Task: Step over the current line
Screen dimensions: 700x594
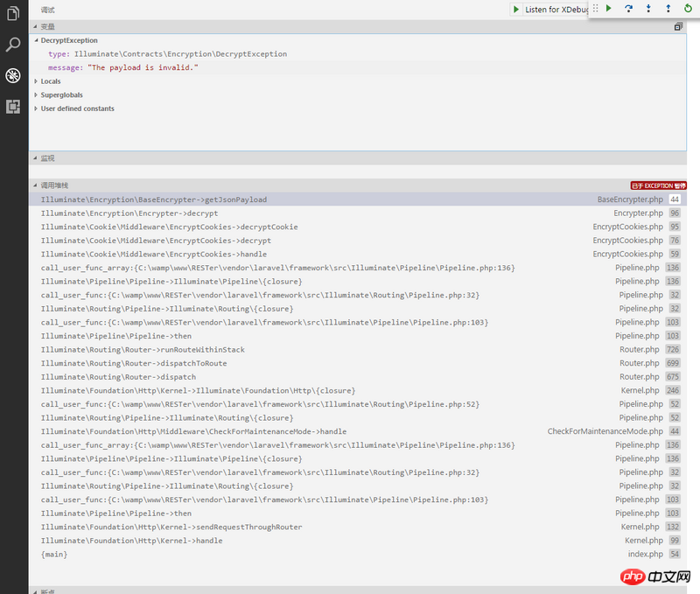Action: click(628, 9)
